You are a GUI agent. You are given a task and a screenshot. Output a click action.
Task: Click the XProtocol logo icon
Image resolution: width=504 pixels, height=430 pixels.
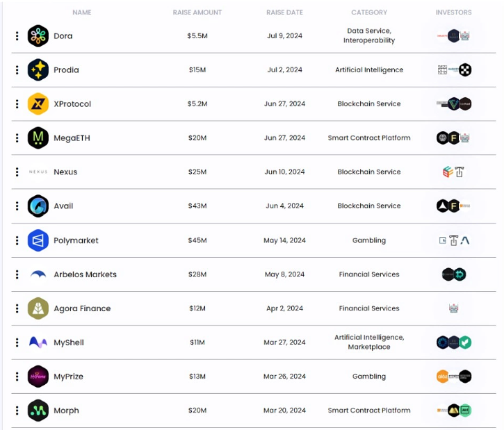click(x=38, y=104)
